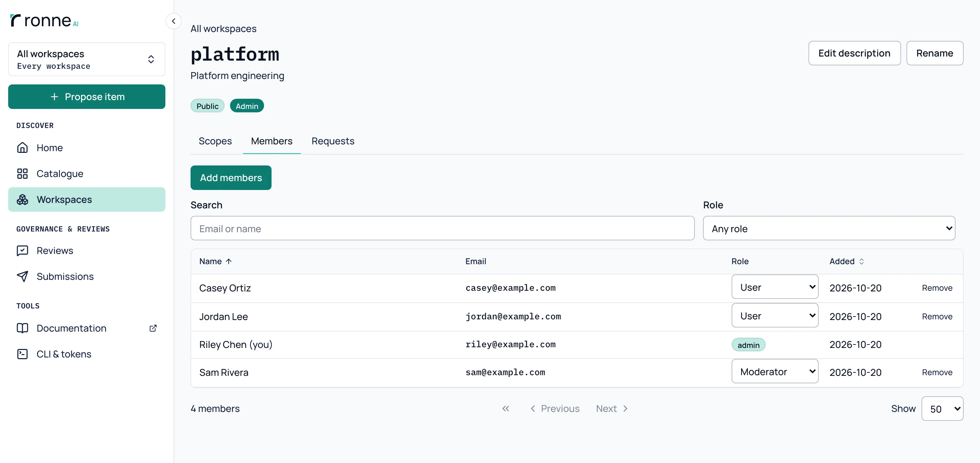Switch to the Scopes tab
The height and width of the screenshot is (463, 980).
(215, 141)
